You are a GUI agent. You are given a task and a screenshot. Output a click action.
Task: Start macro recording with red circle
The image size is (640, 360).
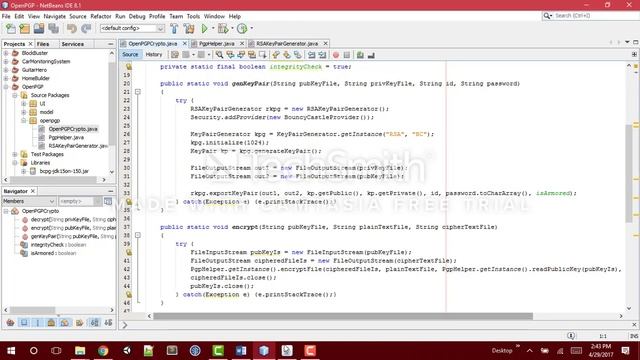click(336, 55)
